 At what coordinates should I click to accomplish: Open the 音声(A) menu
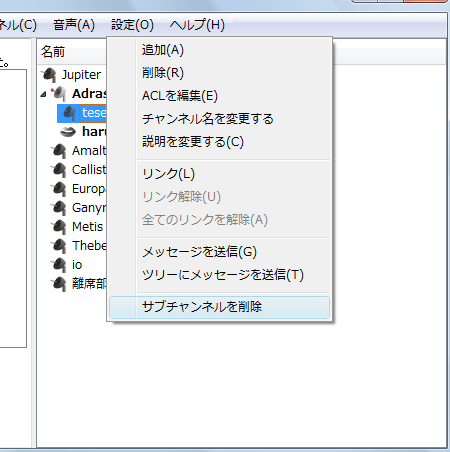coord(74,25)
